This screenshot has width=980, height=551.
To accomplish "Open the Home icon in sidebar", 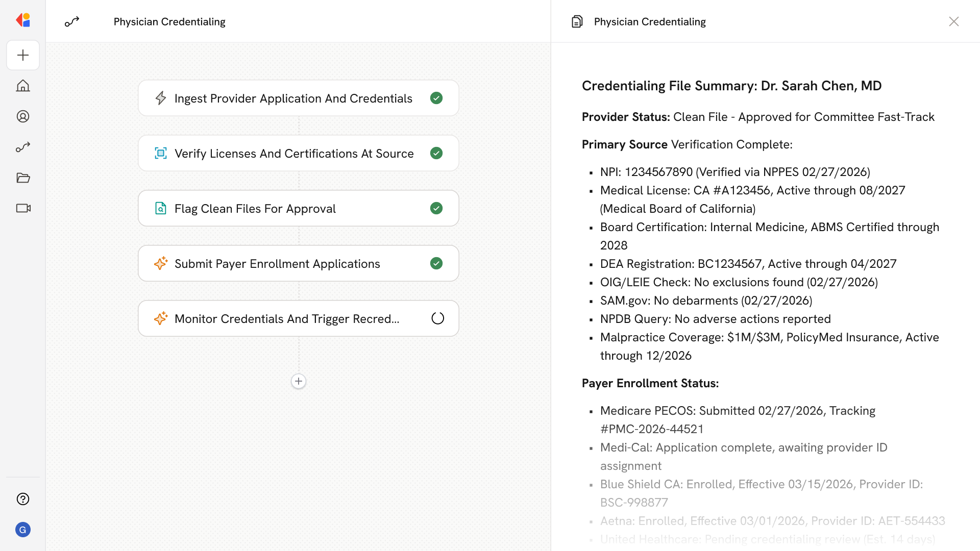I will 23,86.
